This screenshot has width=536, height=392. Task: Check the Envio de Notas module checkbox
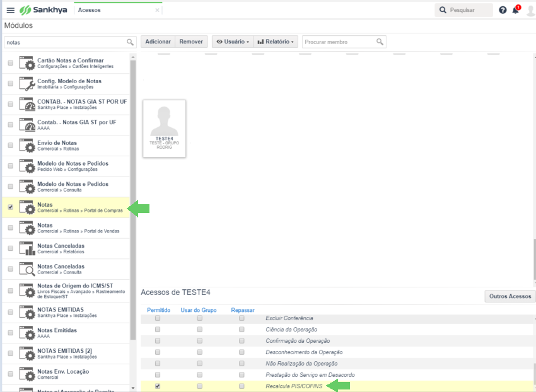pyautogui.click(x=11, y=145)
